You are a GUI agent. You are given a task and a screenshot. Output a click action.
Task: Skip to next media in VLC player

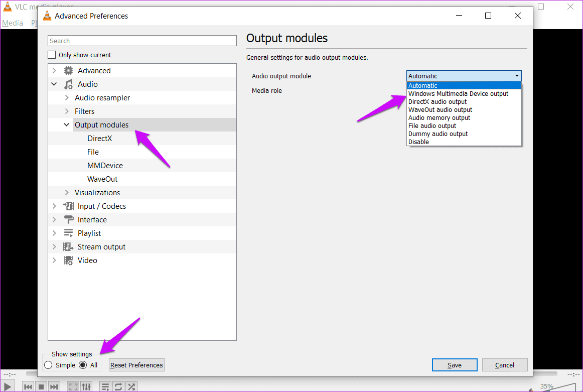click(54, 387)
